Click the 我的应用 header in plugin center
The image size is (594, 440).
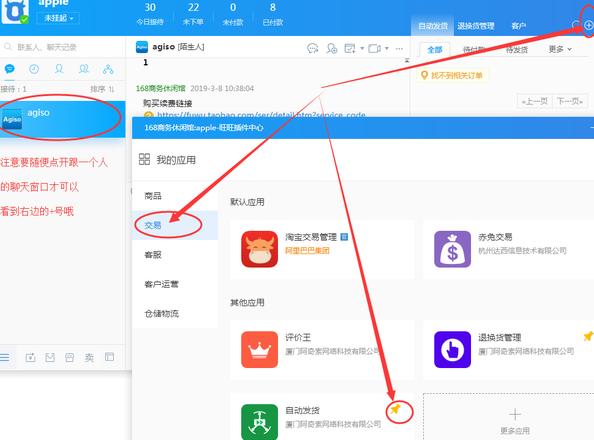(x=167, y=160)
